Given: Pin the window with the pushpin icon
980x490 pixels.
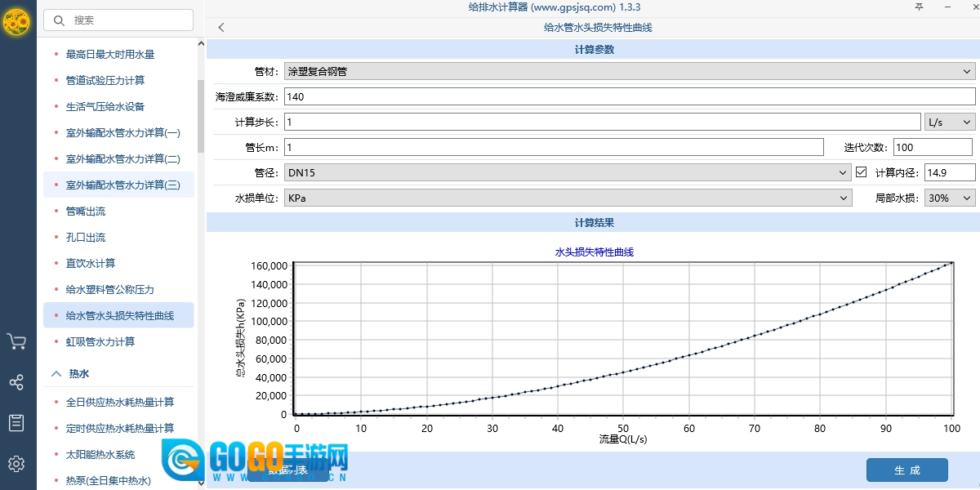Looking at the screenshot, I should coord(919,7).
